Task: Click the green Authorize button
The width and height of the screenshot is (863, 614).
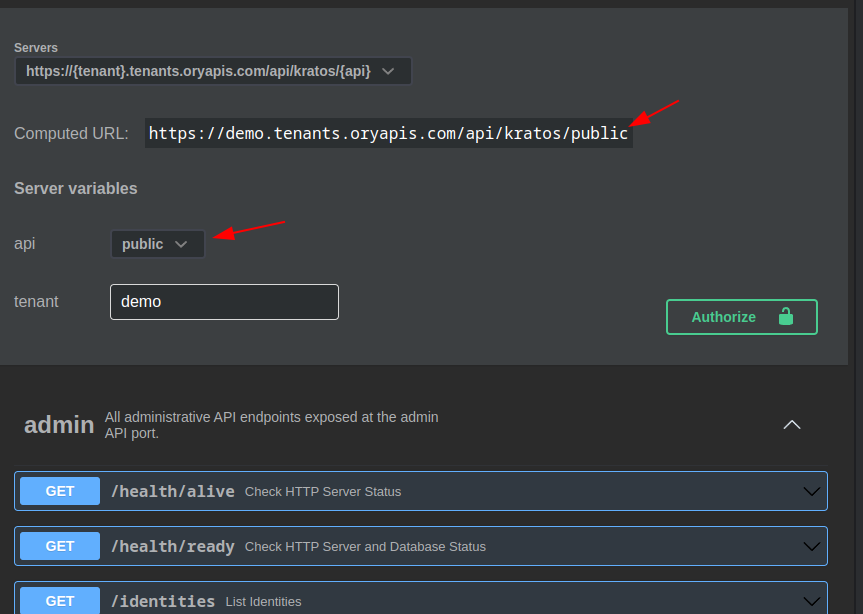Action: [741, 316]
